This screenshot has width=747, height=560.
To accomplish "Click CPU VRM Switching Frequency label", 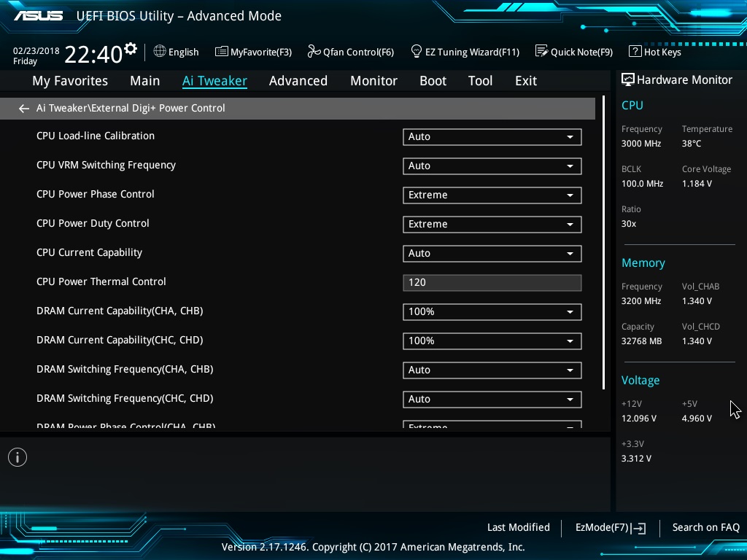I will click(106, 166).
